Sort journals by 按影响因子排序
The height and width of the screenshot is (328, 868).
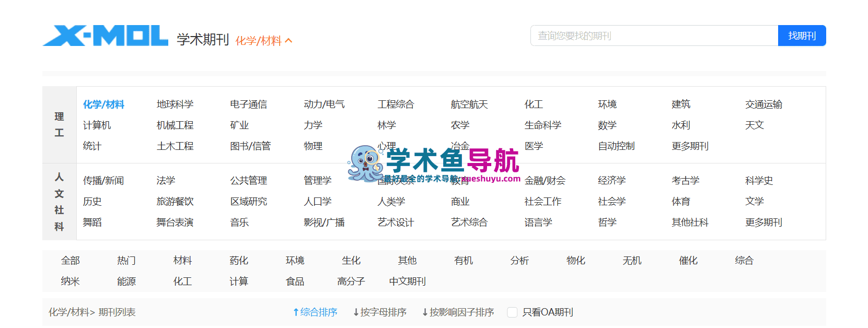pos(458,312)
